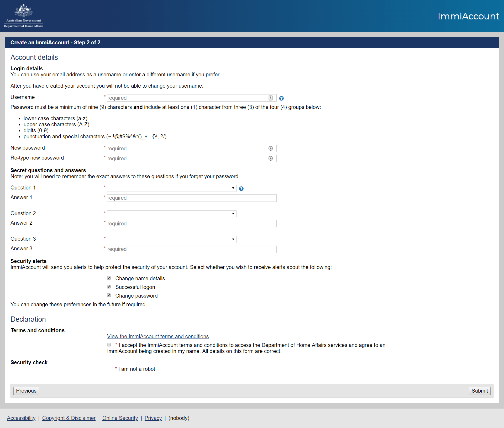Image resolution: width=504 pixels, height=428 pixels.
Task: Click the 'lower-case characters (a-z)' bullet
Action: 55,118
